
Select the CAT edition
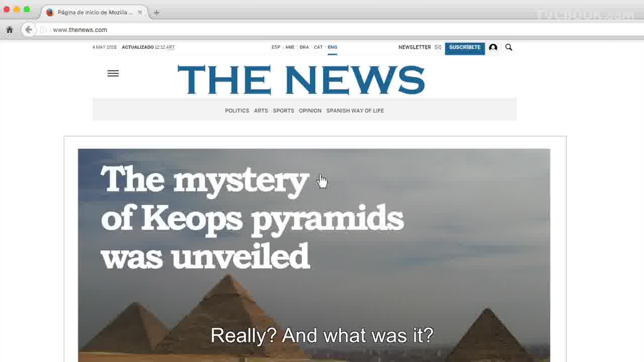318,47
